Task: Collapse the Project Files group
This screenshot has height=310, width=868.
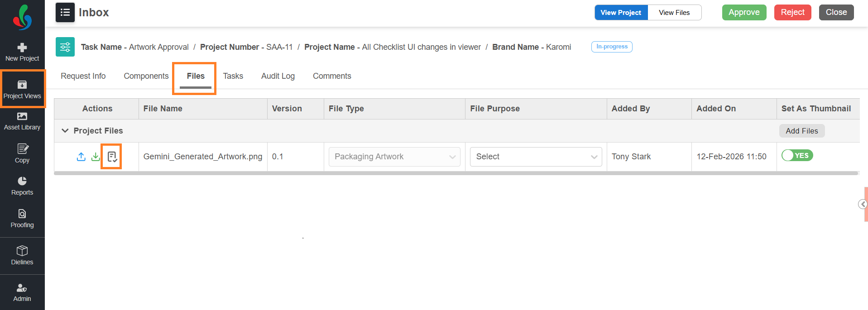Action: [65, 131]
